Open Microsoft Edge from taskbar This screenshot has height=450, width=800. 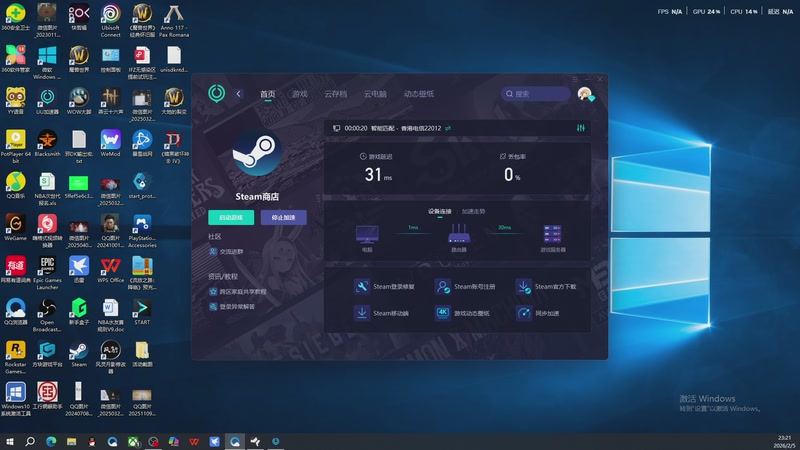[51, 441]
